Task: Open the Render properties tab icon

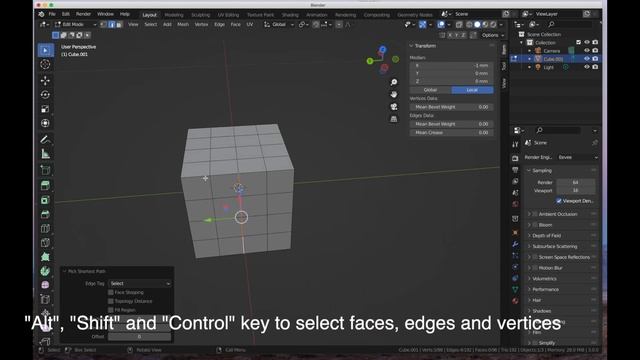Action: pos(515,158)
